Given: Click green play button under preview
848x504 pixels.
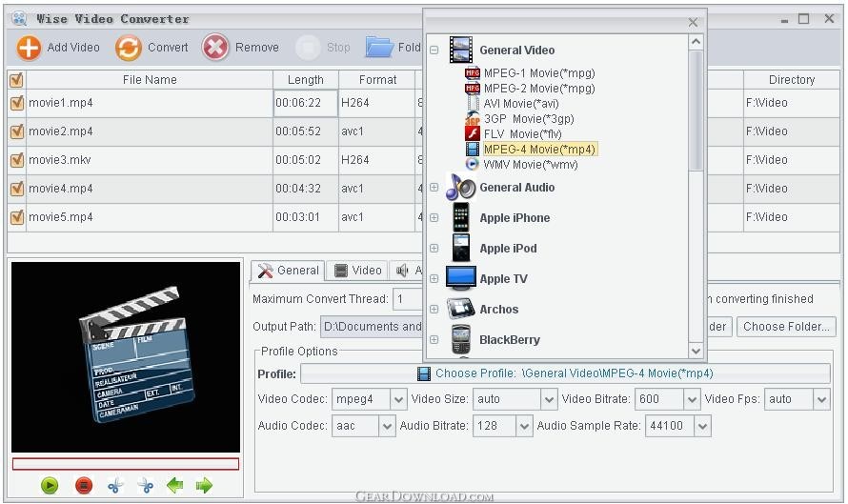Looking at the screenshot, I should coord(50,485).
